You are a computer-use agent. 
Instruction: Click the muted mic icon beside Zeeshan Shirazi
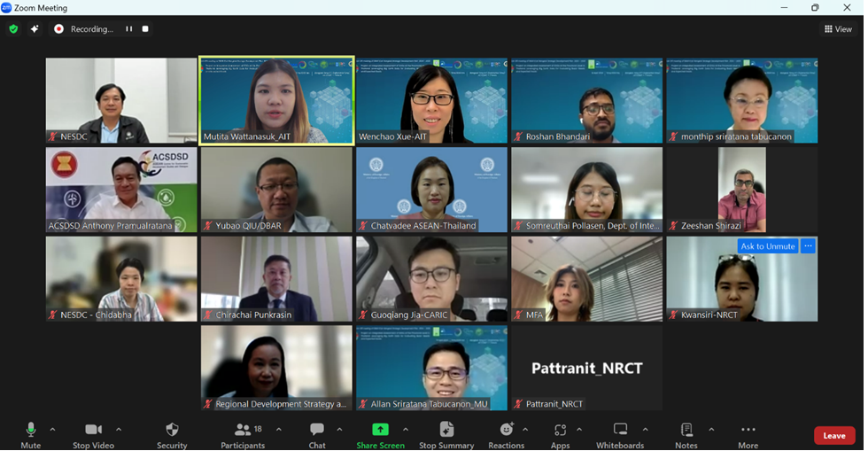tap(673, 225)
